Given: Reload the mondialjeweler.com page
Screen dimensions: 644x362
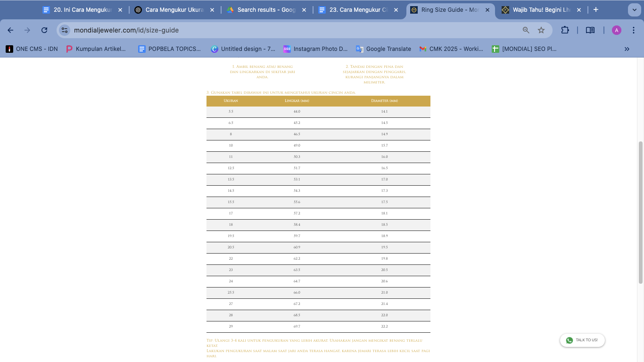Looking at the screenshot, I should [x=44, y=30].
